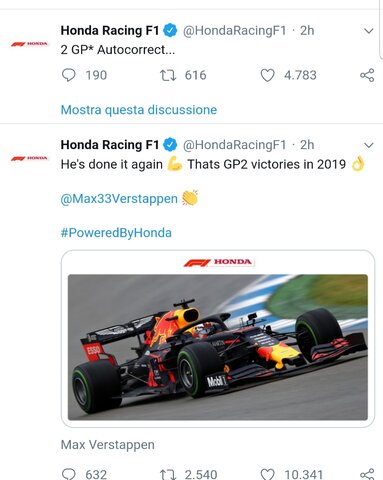Open the #PoweredByHonda hashtag
Image resolution: width=383 pixels, height=480 pixels.
[116, 233]
